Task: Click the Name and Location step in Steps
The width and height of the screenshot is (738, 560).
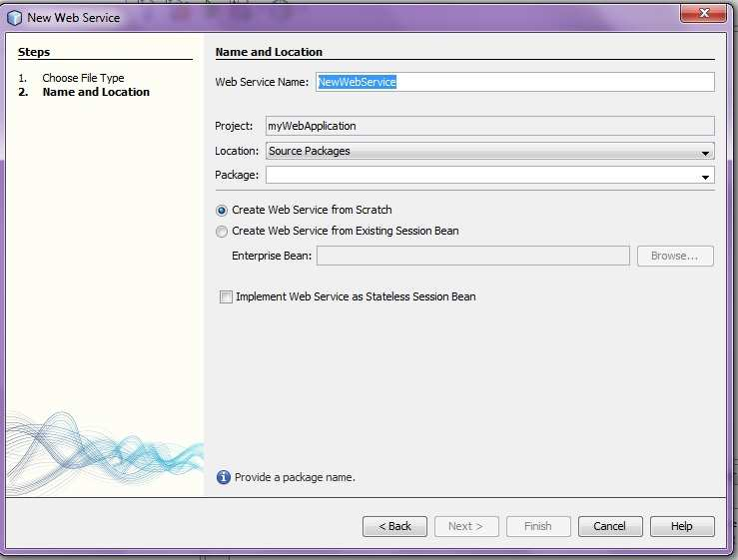Action: point(96,92)
